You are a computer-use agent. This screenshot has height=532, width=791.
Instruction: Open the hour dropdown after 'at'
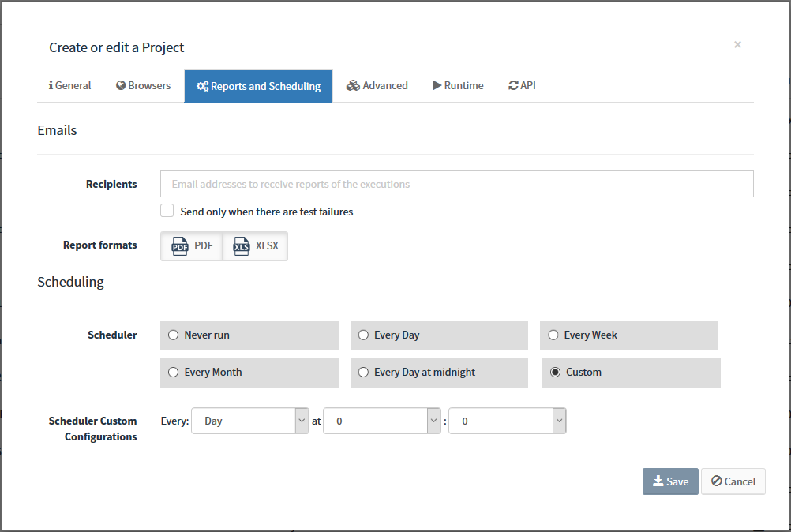click(382, 421)
